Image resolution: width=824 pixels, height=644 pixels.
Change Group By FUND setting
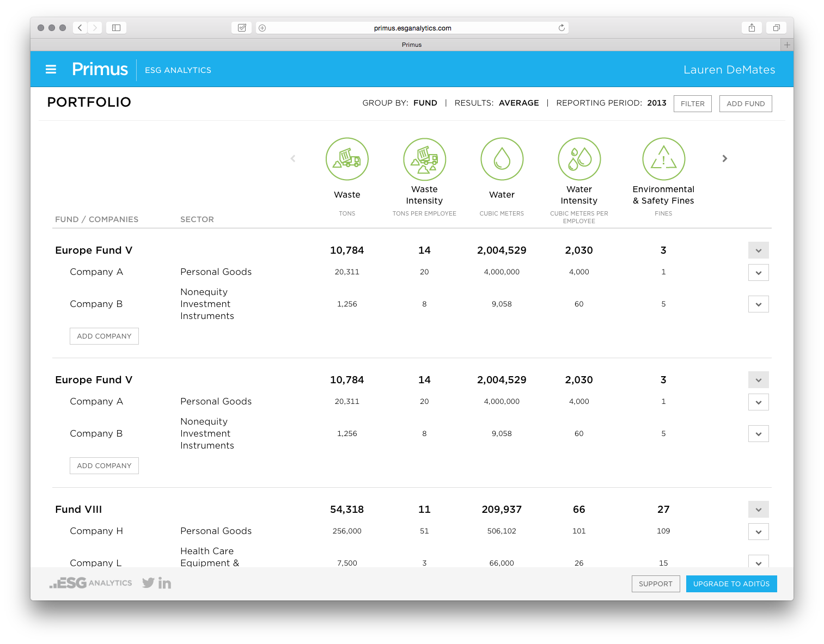point(425,103)
